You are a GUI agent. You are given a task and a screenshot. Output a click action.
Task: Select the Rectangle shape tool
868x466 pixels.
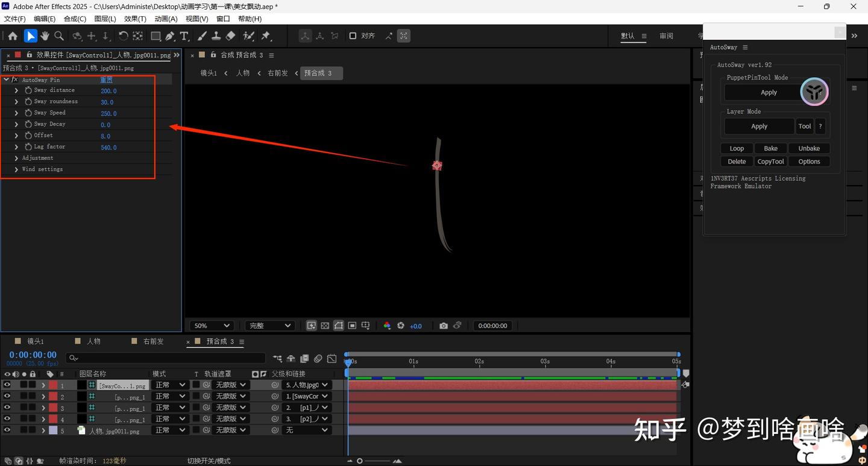pos(156,36)
